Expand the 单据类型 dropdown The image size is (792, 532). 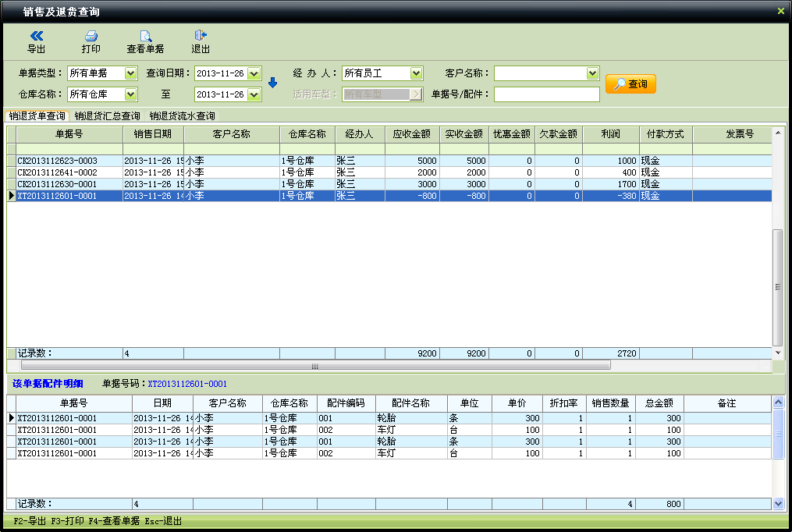pos(130,73)
